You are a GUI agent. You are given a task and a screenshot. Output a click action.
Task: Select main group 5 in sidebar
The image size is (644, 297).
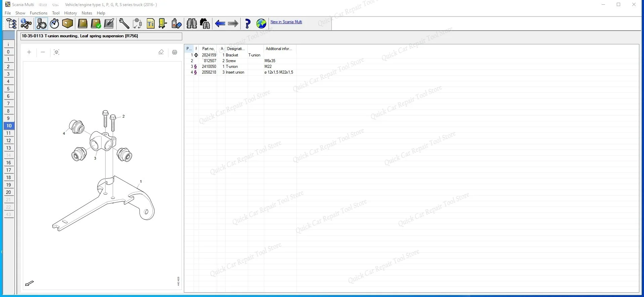pos(9,89)
